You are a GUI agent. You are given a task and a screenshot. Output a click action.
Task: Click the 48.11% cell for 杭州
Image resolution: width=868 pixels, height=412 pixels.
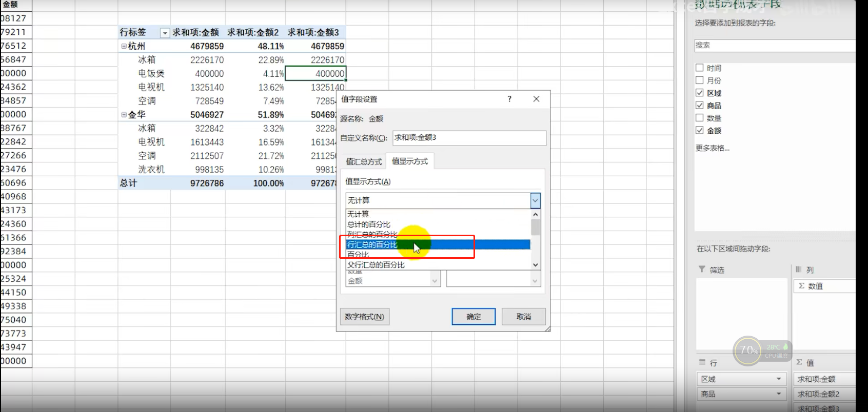tap(270, 46)
